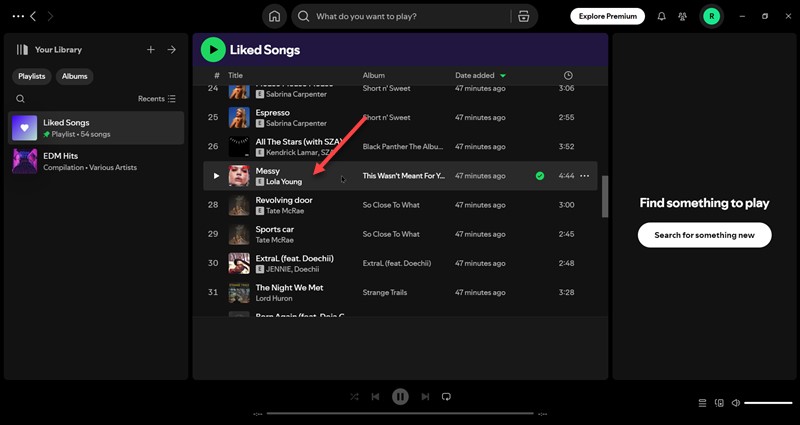800x425 pixels.
Task: Click the green checkmark on Messy
Action: coord(540,176)
